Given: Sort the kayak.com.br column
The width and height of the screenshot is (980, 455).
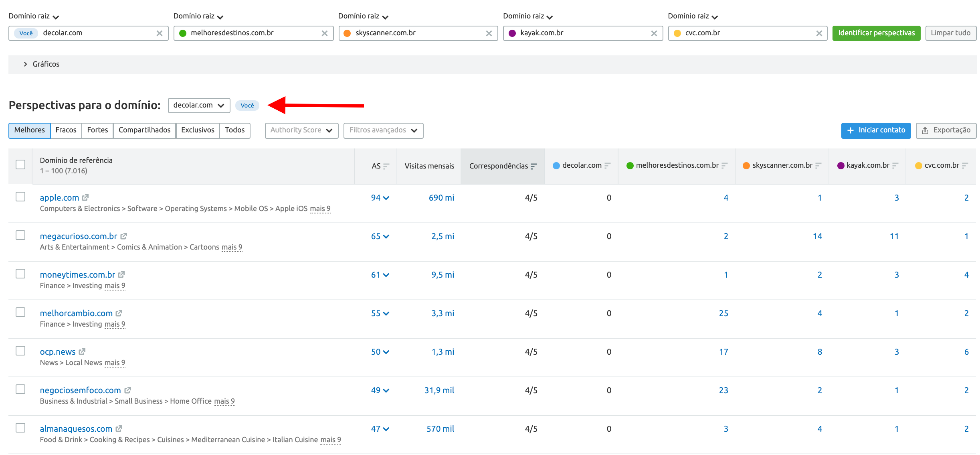Looking at the screenshot, I should [x=895, y=165].
